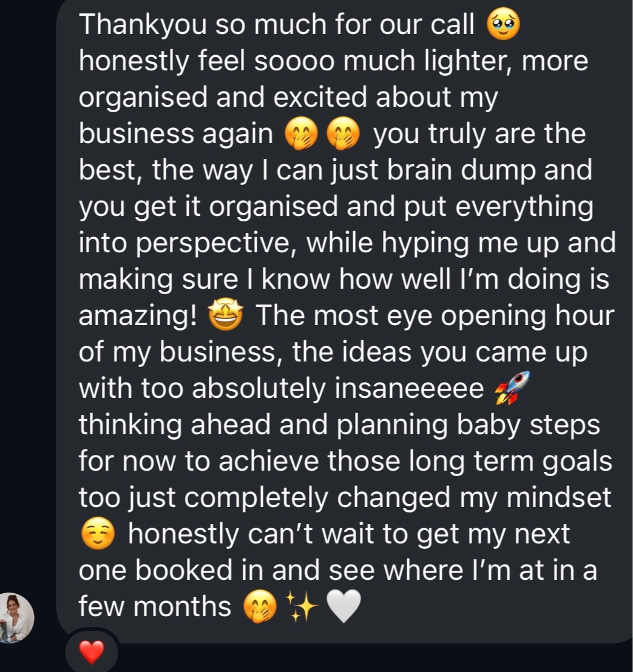Click the sparkles emoji near message end
633x672 pixels.
point(302,607)
